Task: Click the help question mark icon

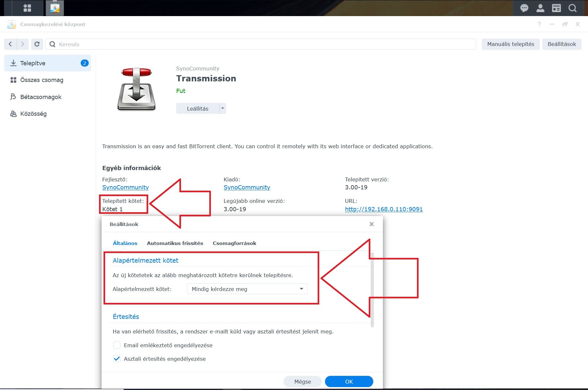Action: click(x=539, y=24)
